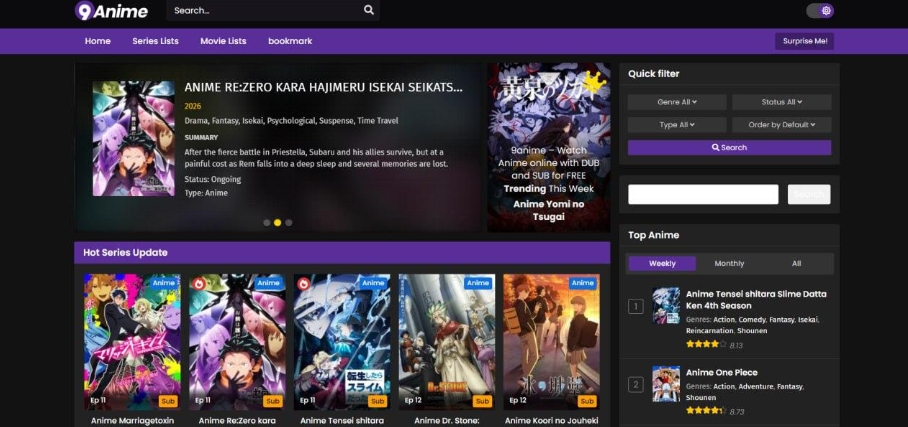Click the 2026 year label

click(x=193, y=107)
